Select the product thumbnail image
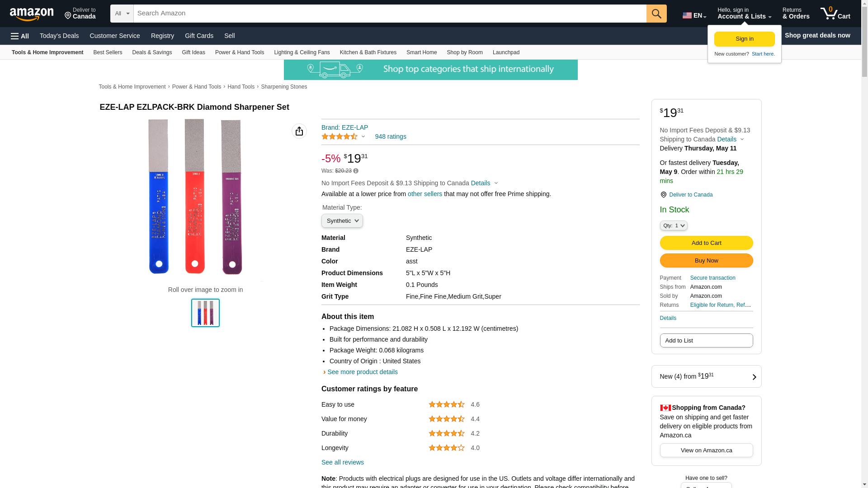This screenshot has width=868, height=488. (x=205, y=313)
